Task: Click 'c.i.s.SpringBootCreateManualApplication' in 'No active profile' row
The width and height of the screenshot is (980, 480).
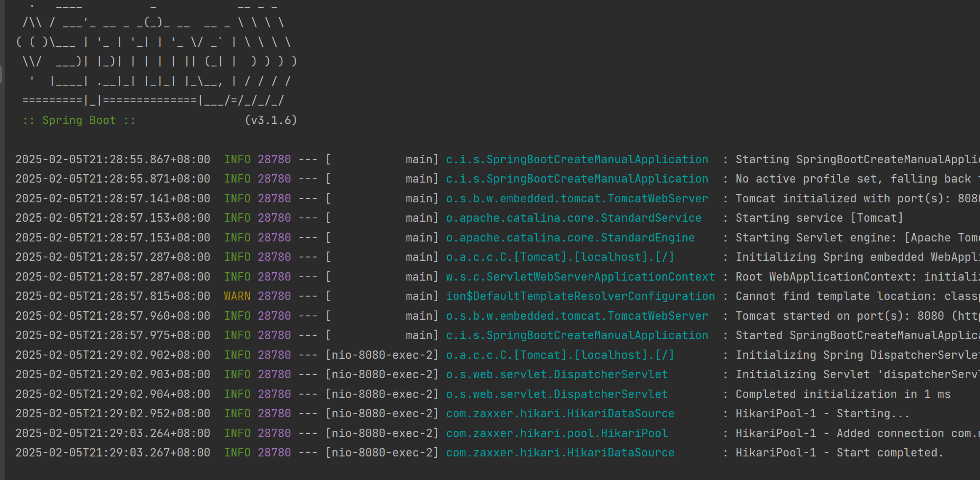Action: (x=577, y=179)
